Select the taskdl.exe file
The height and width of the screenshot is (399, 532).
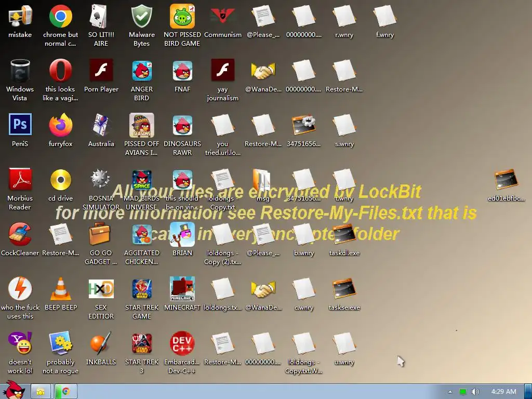[x=344, y=234]
